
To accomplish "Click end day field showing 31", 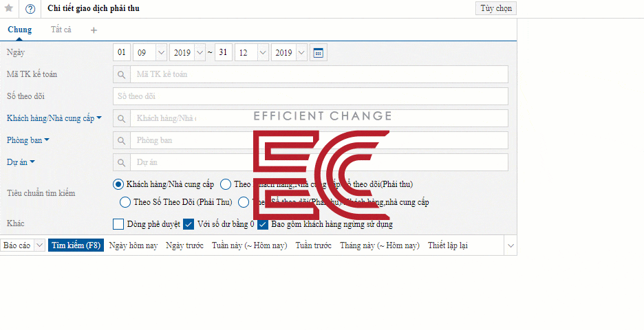I will pyautogui.click(x=224, y=52).
